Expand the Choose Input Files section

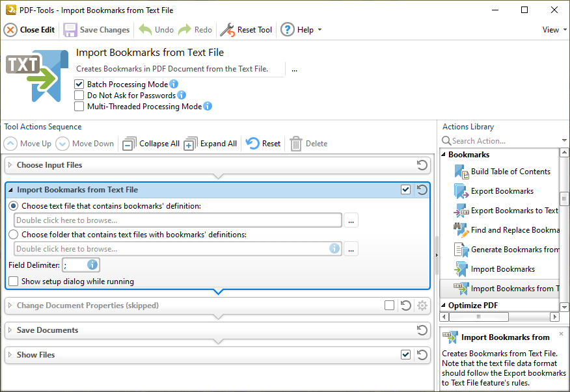(x=12, y=165)
